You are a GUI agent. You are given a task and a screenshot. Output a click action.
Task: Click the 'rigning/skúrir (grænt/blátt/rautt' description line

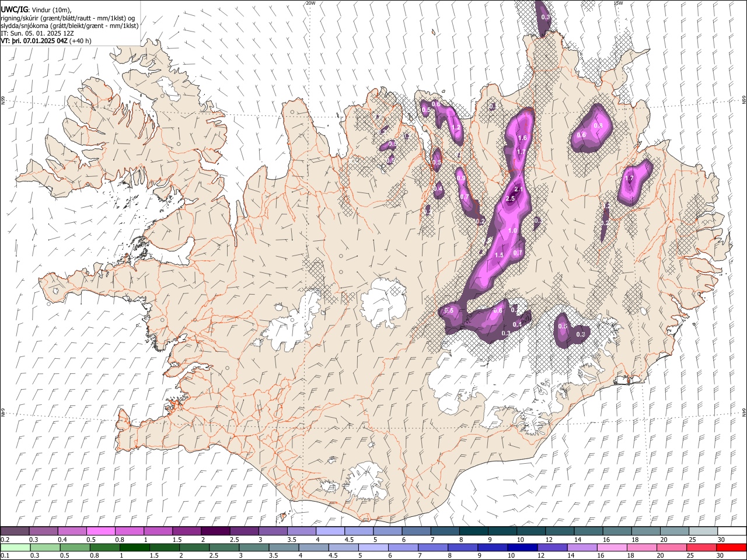tap(68, 18)
